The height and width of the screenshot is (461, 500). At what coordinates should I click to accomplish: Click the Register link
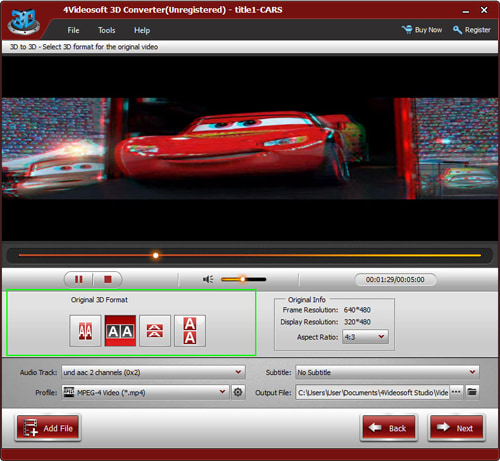point(472,30)
